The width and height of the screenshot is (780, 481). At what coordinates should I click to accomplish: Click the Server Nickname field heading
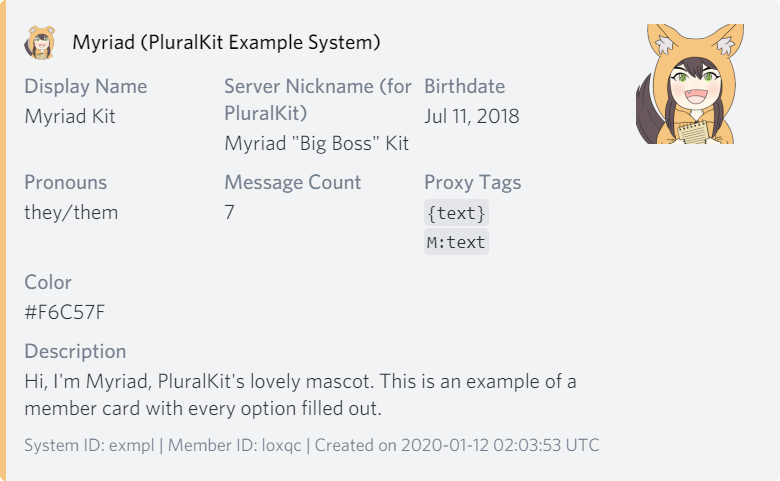317,99
